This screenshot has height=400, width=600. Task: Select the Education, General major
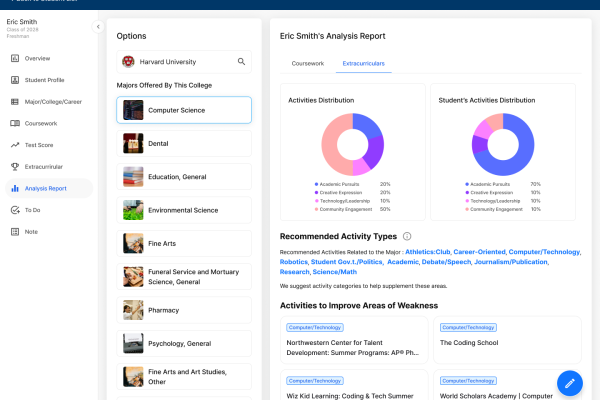coord(184,177)
